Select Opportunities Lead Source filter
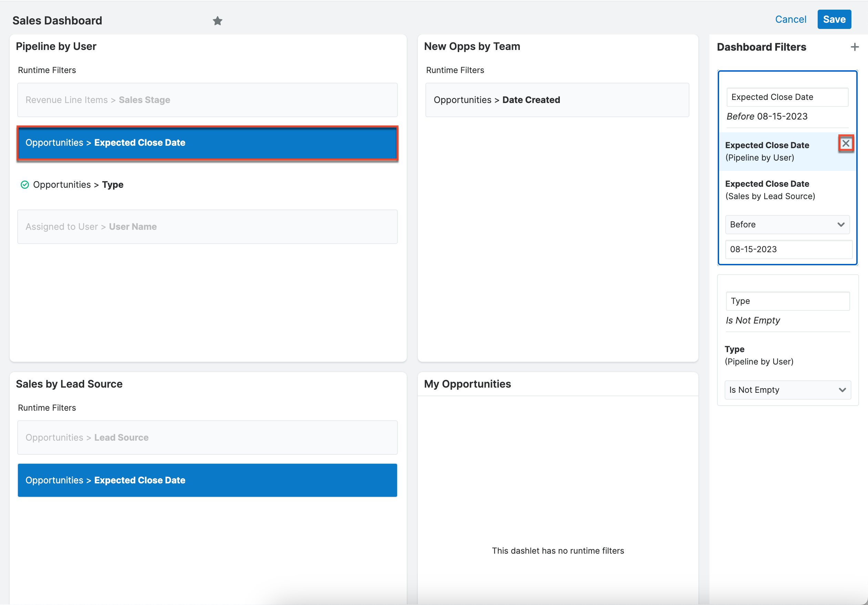 [x=207, y=437]
